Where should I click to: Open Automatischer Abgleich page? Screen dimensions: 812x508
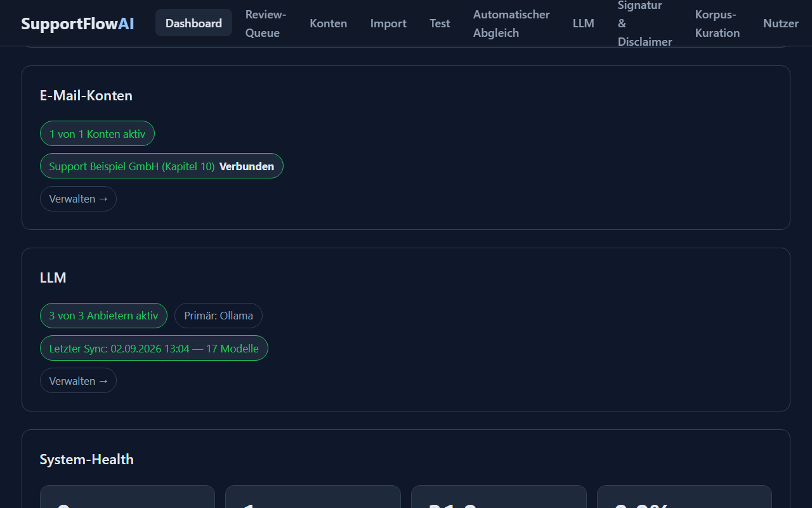[511, 23]
